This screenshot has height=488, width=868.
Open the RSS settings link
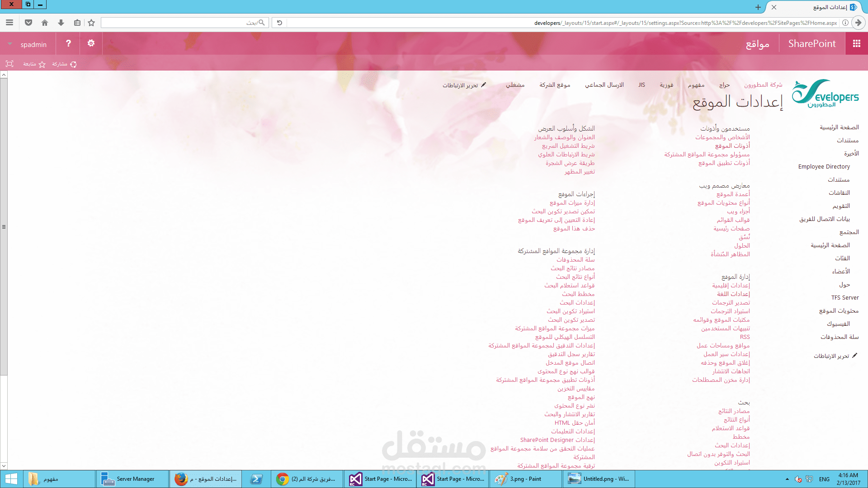pyautogui.click(x=745, y=337)
